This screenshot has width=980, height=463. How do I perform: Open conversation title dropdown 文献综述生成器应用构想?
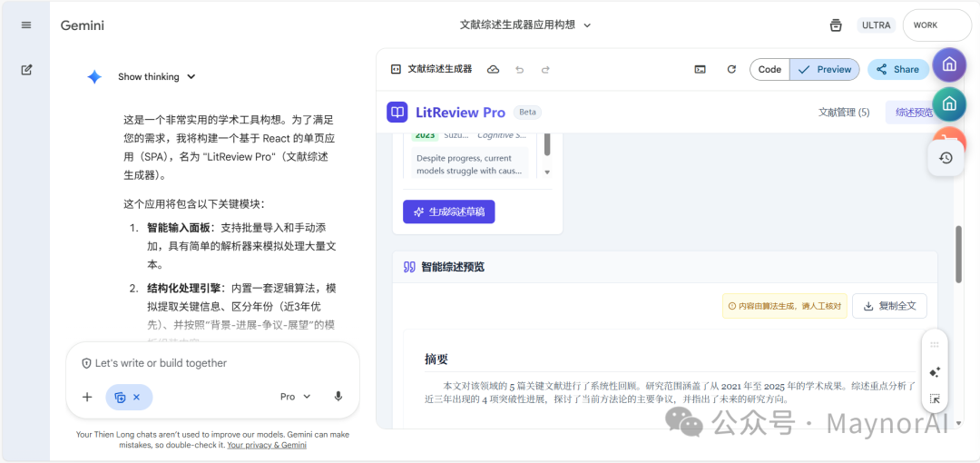(x=525, y=25)
